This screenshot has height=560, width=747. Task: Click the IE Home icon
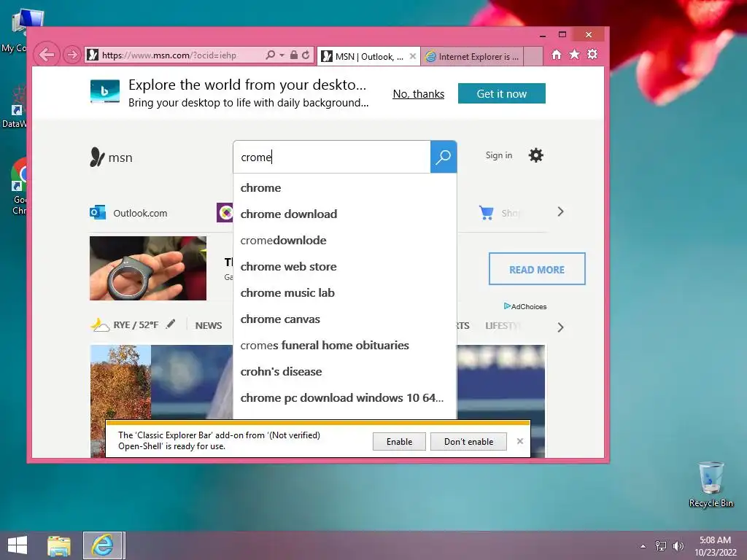click(557, 54)
